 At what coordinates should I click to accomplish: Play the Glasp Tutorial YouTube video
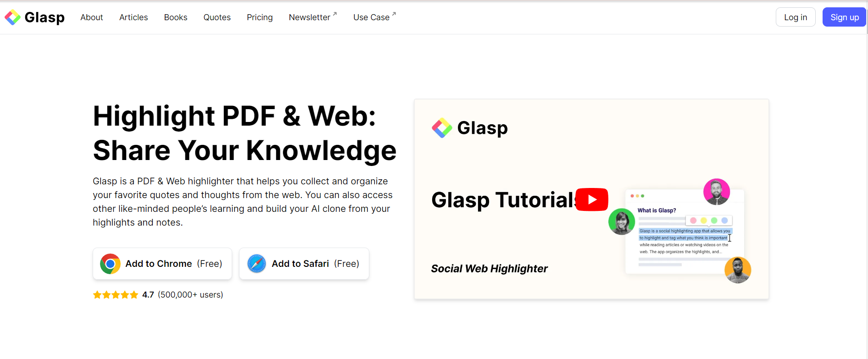pos(592,199)
